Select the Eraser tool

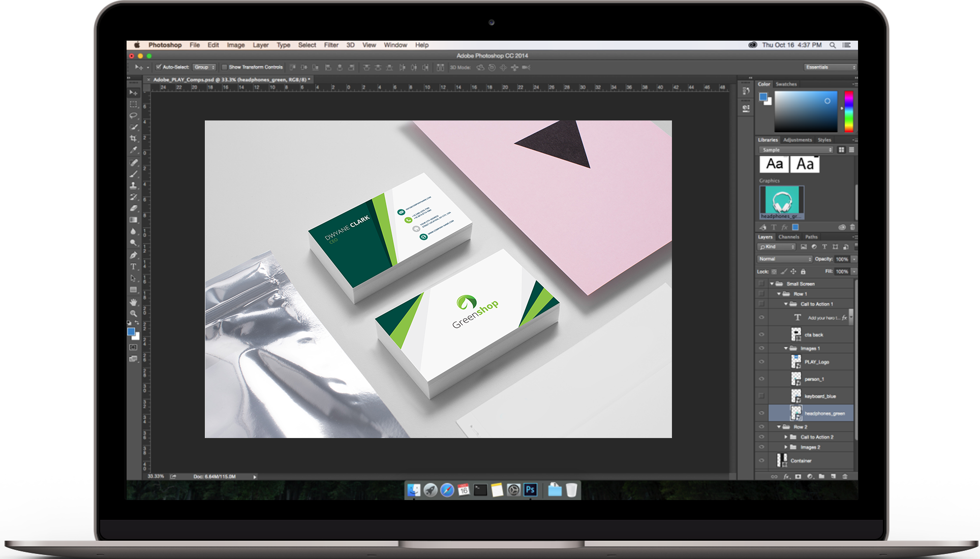[133, 208]
